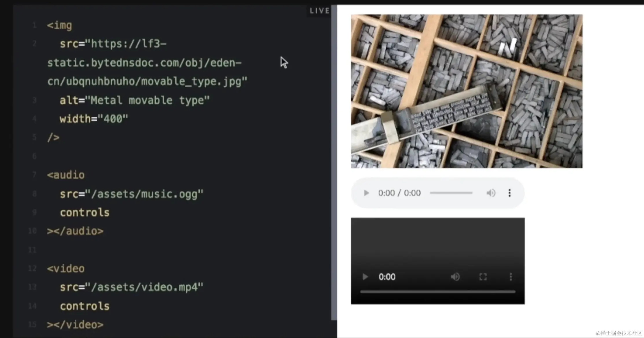Mute the audio player volume
The width and height of the screenshot is (644, 338).
tap(491, 193)
